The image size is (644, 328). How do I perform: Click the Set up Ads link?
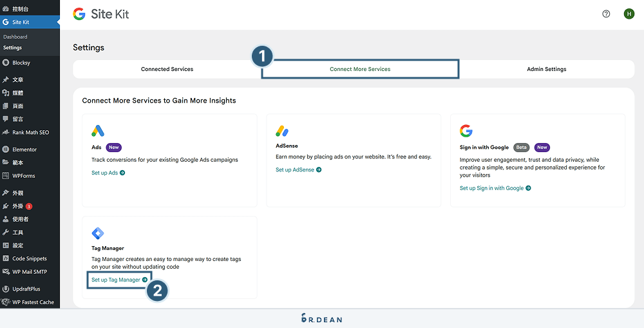click(108, 173)
